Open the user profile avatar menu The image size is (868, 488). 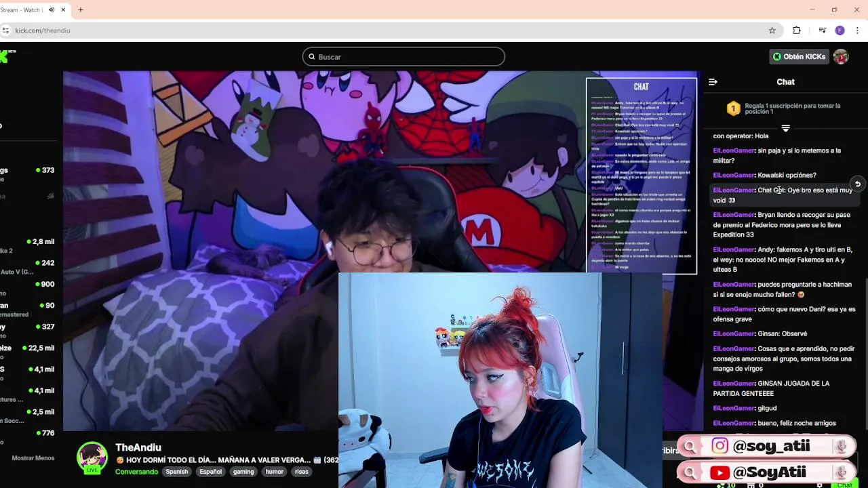[841, 56]
